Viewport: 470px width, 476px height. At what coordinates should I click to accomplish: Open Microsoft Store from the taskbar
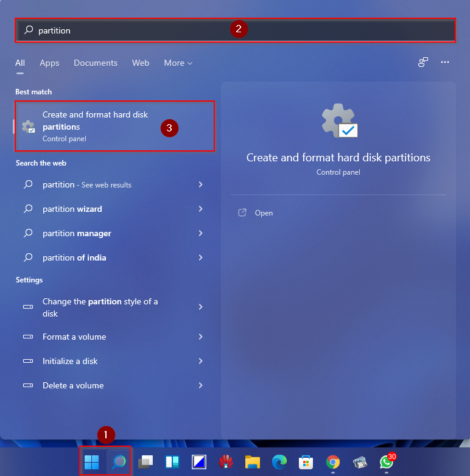[306, 462]
